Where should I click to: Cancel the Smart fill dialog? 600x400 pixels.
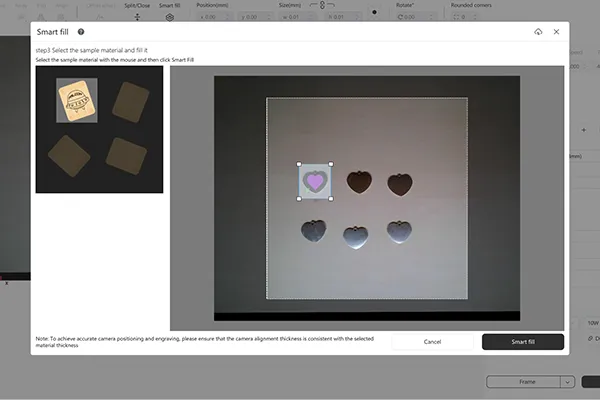(x=432, y=341)
